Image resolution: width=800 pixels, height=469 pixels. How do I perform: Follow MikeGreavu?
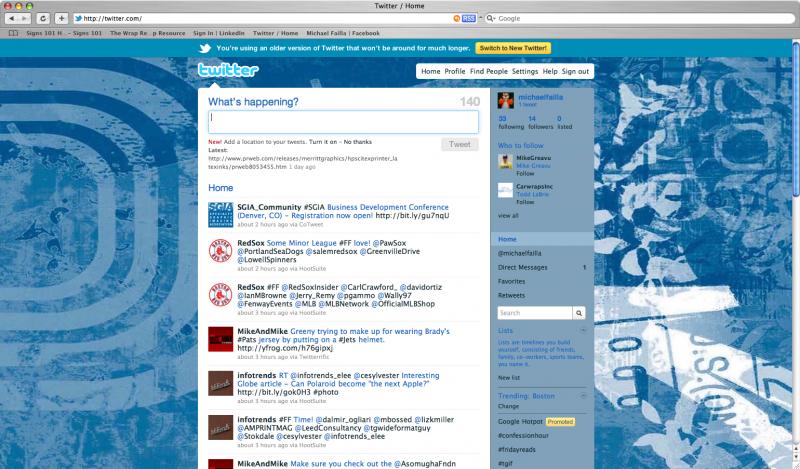tap(525, 174)
